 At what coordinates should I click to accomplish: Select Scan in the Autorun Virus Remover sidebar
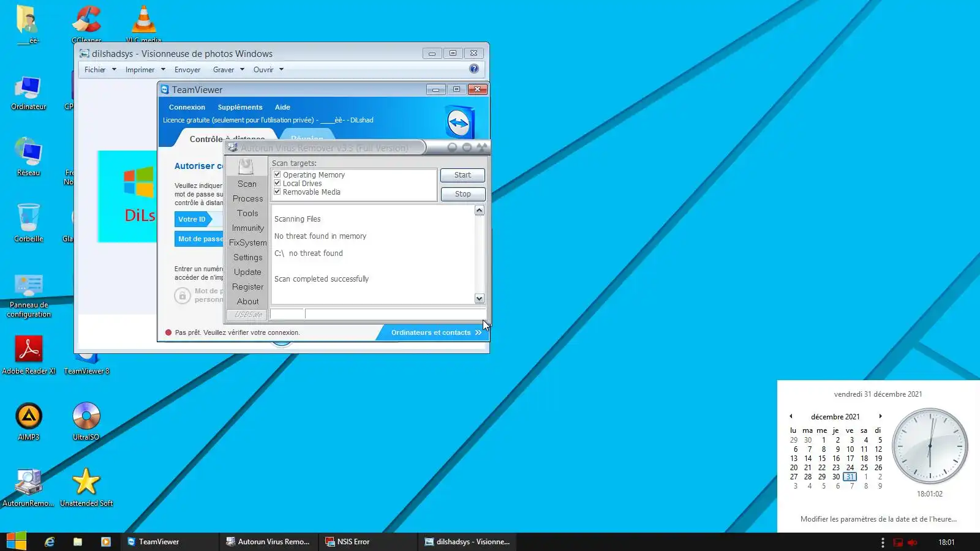click(247, 184)
